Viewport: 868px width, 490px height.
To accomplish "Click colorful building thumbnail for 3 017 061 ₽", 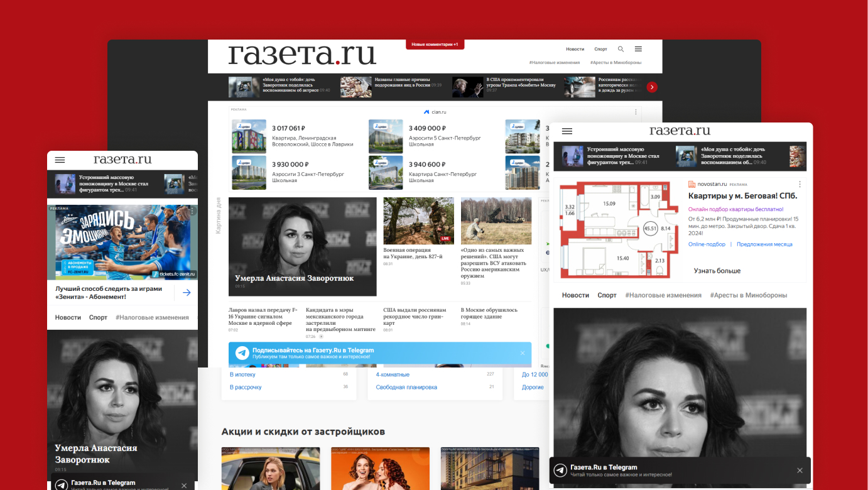I will (x=249, y=136).
